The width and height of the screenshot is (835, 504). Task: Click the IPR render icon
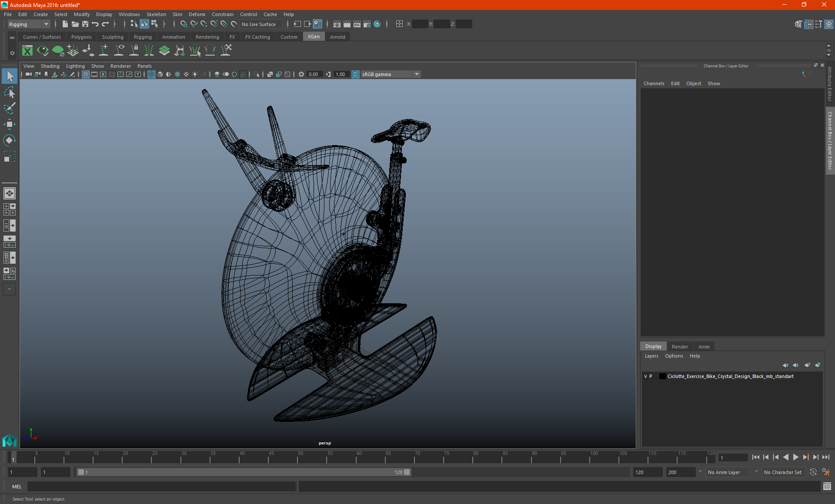[357, 24]
